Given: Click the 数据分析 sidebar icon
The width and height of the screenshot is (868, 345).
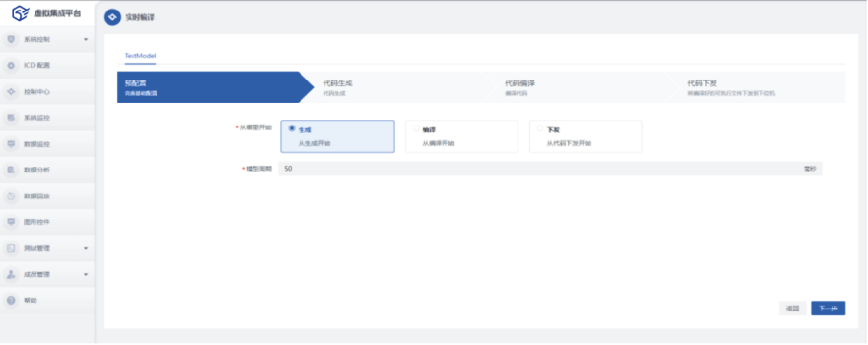Looking at the screenshot, I should [11, 170].
